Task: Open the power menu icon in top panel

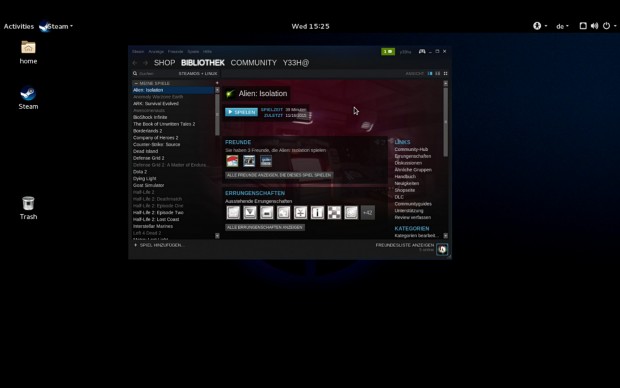Action: click(606, 26)
